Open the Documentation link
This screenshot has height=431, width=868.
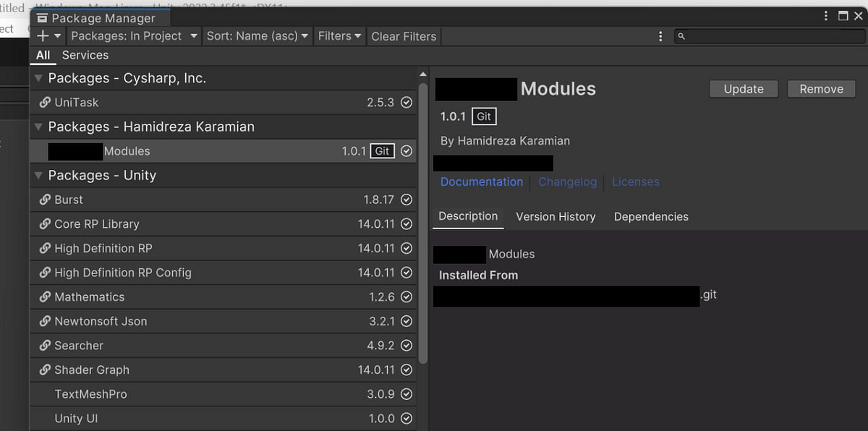click(x=481, y=182)
